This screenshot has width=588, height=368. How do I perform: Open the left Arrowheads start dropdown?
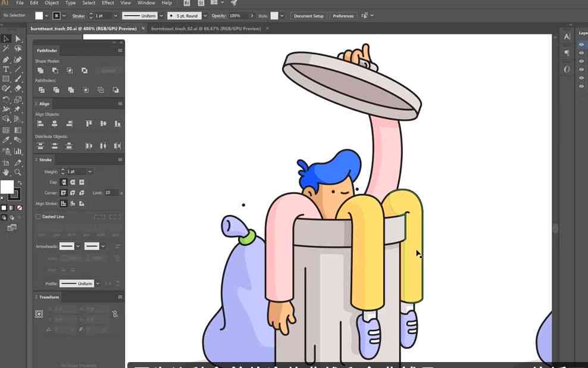tap(77, 246)
